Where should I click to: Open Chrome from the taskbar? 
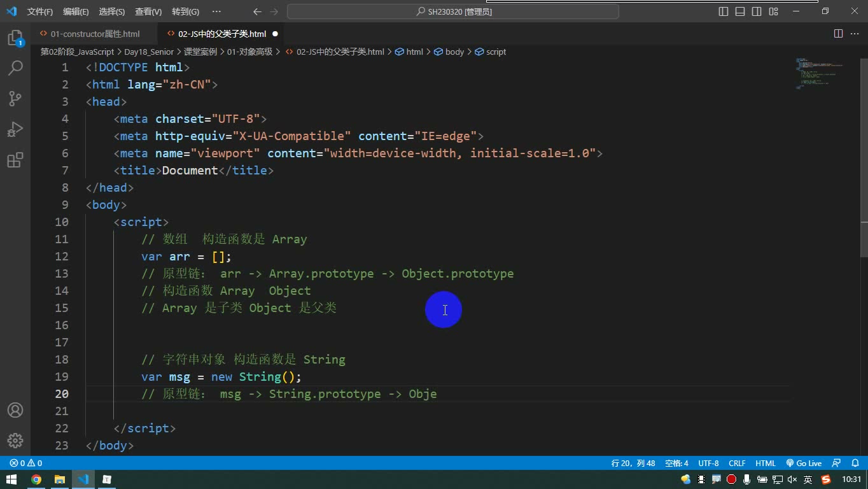36,479
